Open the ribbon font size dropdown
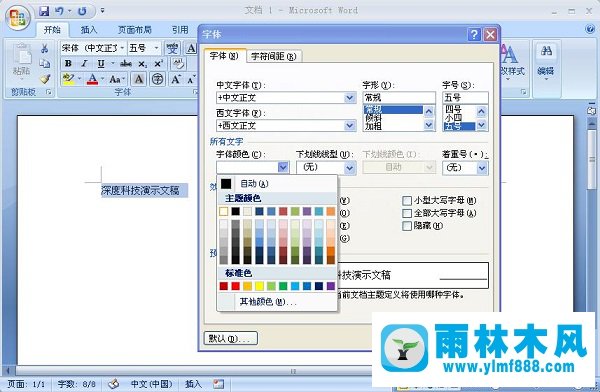The image size is (600, 392). 156,48
